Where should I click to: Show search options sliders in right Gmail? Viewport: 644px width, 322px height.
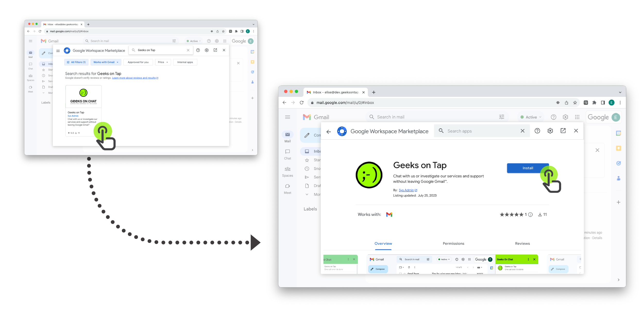point(502,117)
